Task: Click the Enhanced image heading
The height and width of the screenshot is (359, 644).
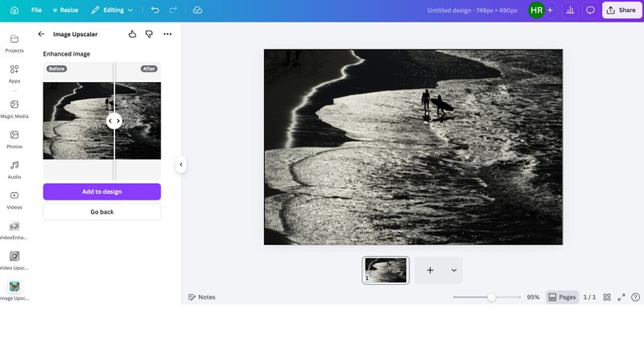Action: pos(66,53)
